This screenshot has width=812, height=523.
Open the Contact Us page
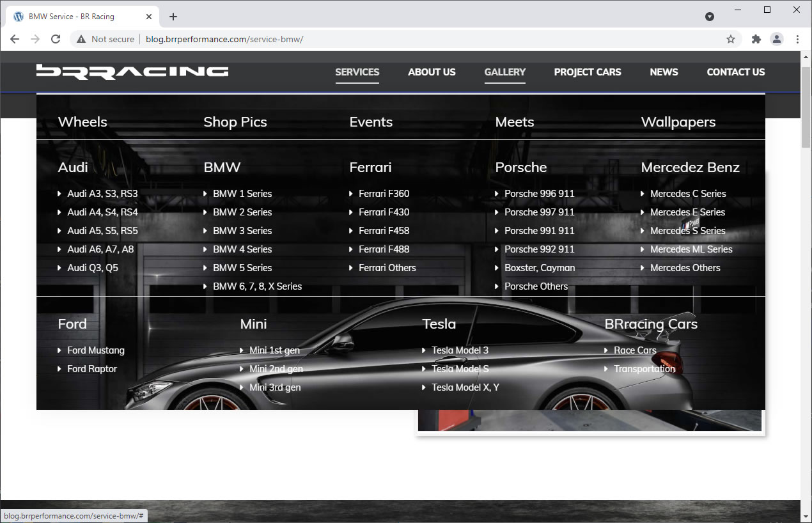735,72
